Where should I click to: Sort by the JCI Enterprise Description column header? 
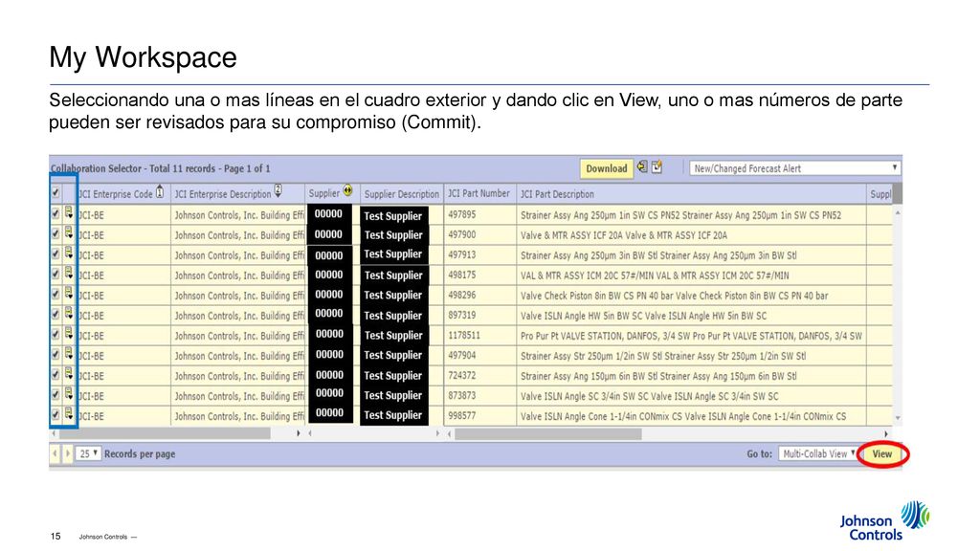222,193
